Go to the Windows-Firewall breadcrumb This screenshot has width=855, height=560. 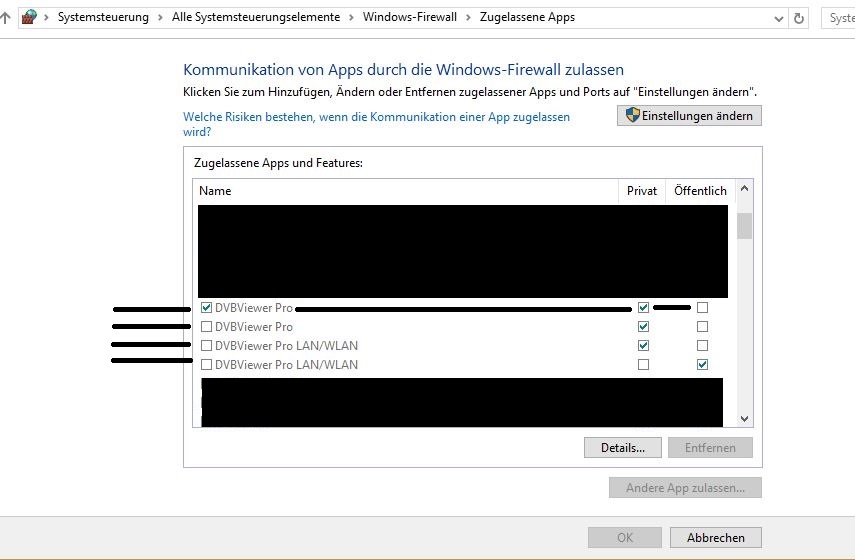tap(410, 17)
